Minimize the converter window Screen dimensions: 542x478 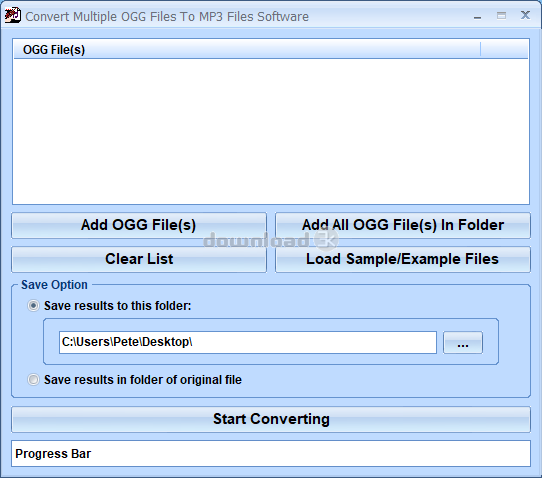tap(477, 17)
